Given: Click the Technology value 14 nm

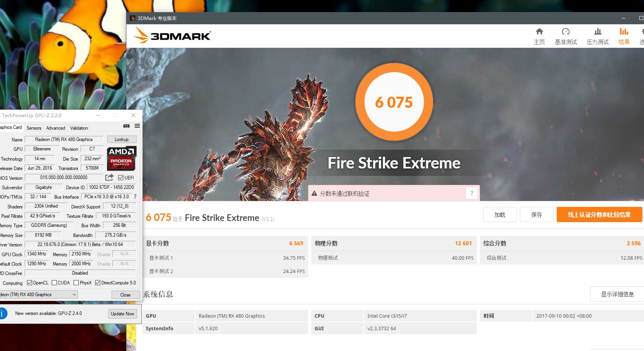Looking at the screenshot, I should (x=40, y=159).
